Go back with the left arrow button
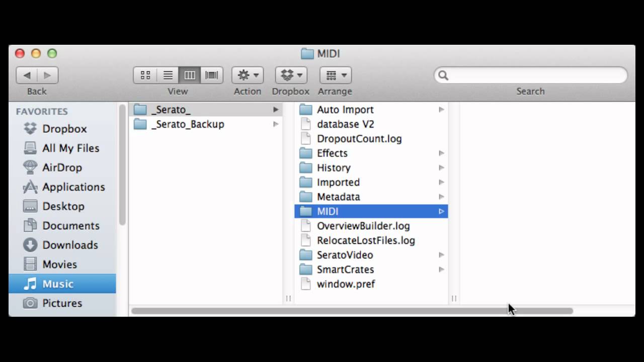Screen dimensions: 644x362 click(27, 75)
